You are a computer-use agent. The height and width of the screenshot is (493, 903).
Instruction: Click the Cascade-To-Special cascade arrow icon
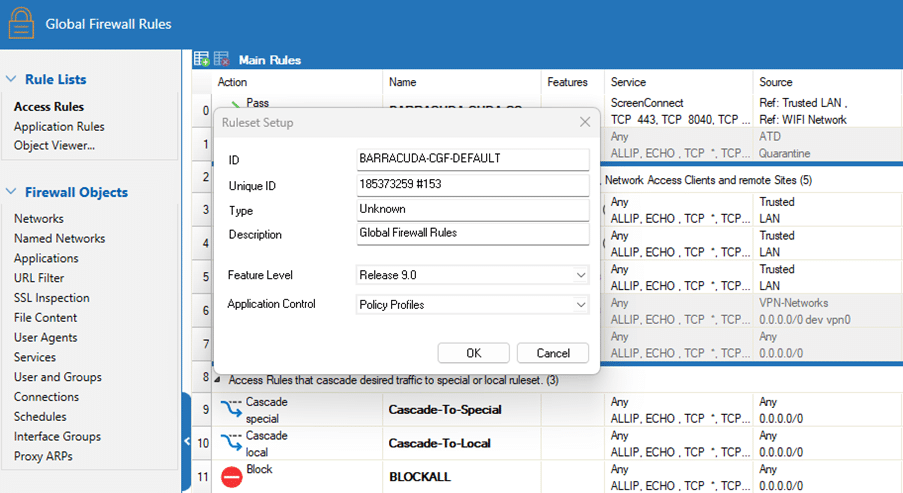231,408
